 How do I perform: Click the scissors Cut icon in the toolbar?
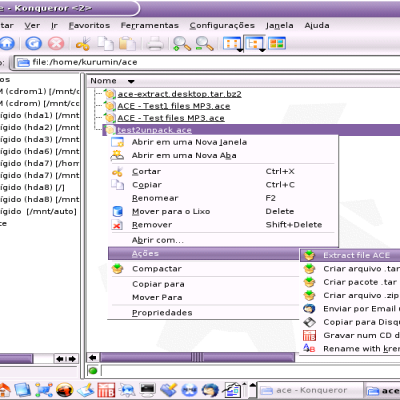[x=83, y=44]
